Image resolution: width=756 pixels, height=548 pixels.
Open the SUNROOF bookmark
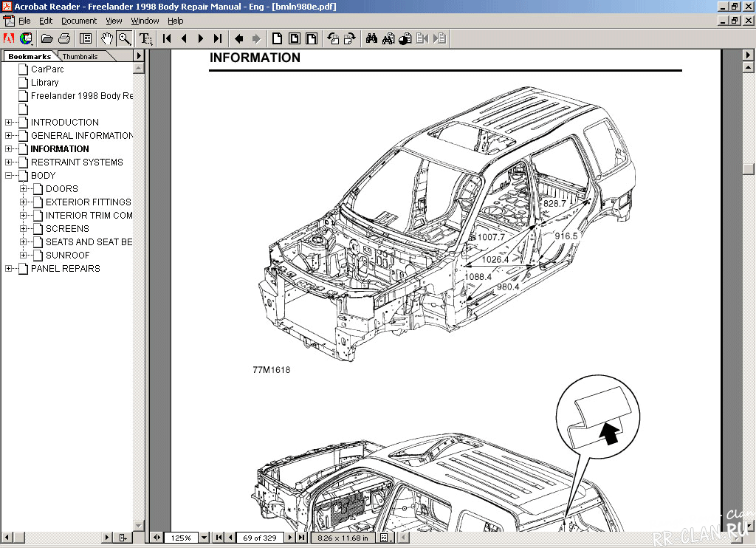point(67,256)
